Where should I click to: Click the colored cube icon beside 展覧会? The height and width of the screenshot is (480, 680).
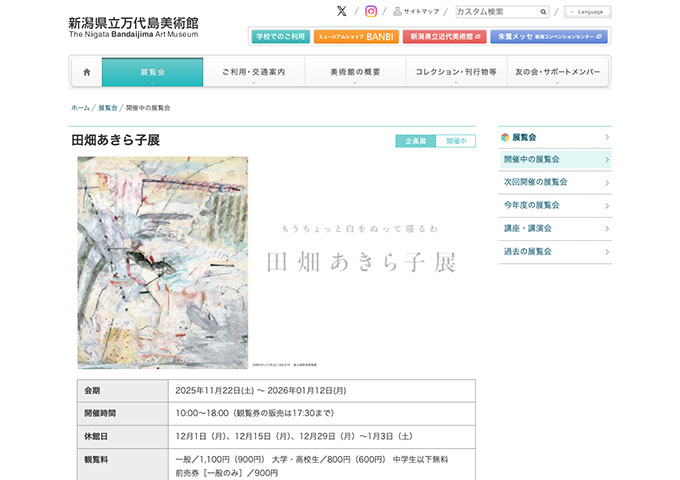click(505, 137)
